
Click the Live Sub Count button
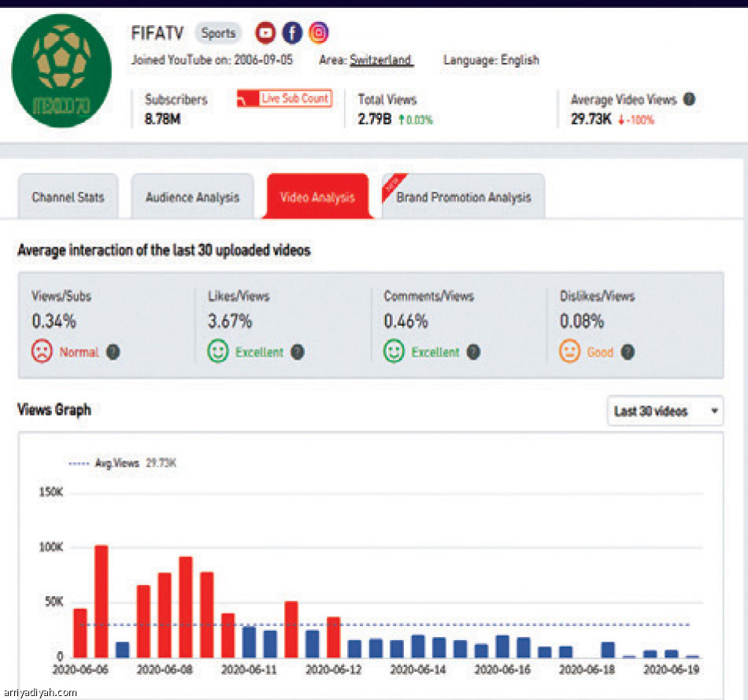[x=284, y=99]
